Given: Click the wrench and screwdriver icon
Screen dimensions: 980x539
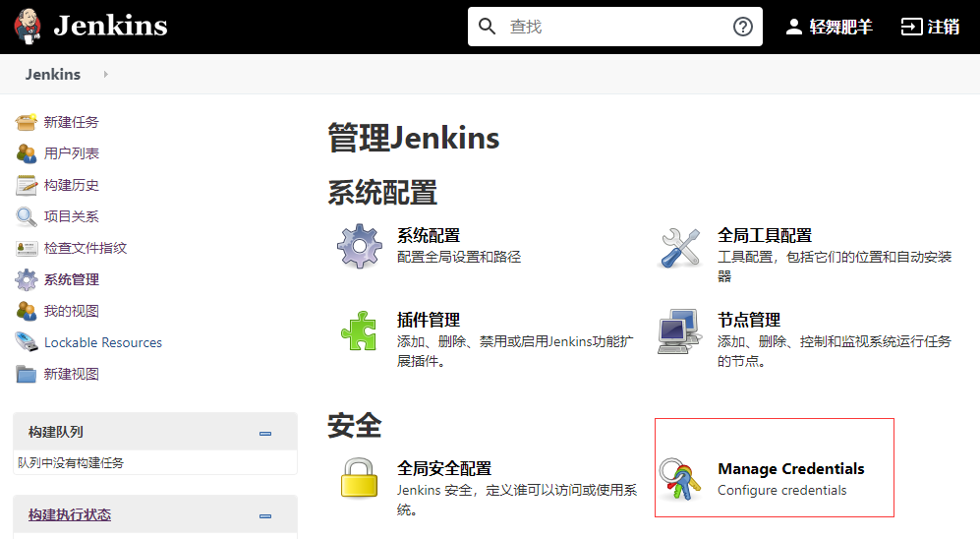Looking at the screenshot, I should tap(680, 248).
